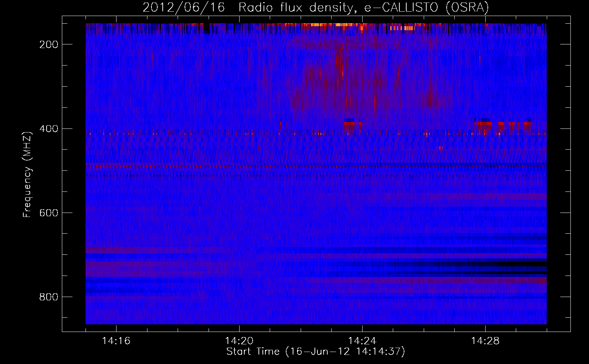Viewport: 589px width, 364px height.
Task: Click the 14:24 time tick label
Action: pos(362,341)
